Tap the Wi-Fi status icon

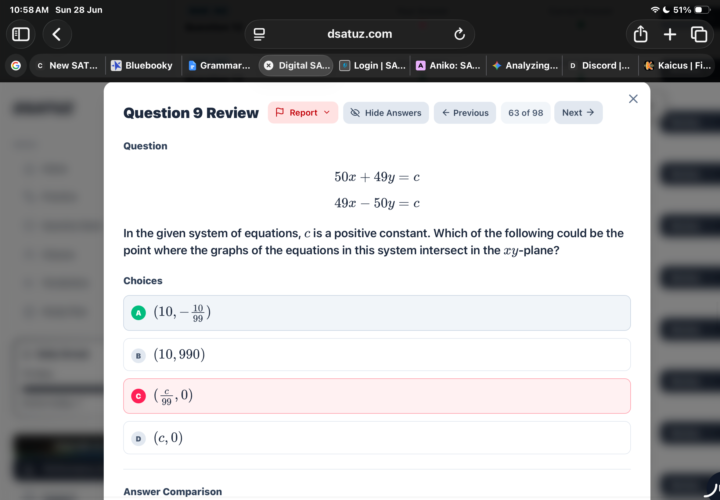point(655,10)
